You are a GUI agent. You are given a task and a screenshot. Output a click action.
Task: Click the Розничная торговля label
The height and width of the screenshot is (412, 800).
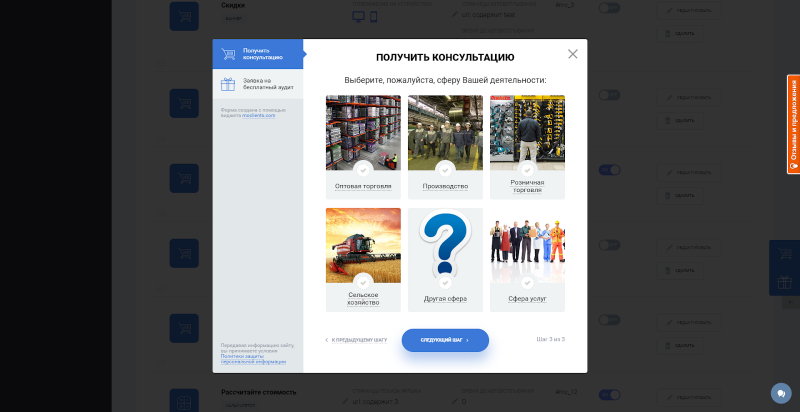coord(528,186)
